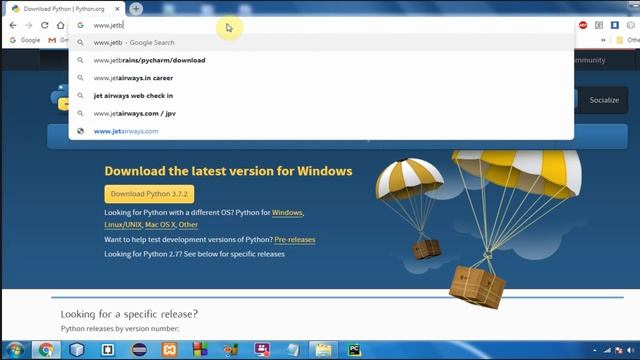640x360 pixels.
Task: Select the 'www.jetairways.in career' suggestion
Action: [x=321, y=78]
